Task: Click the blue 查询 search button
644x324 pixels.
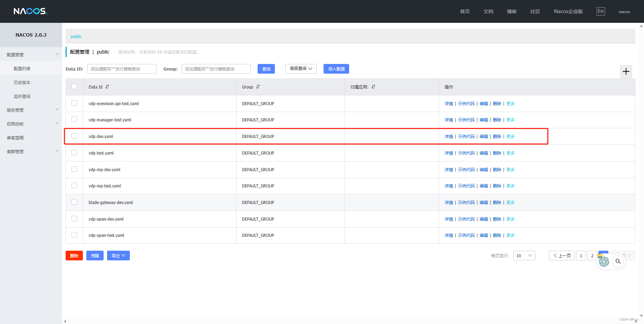Action: [266, 69]
